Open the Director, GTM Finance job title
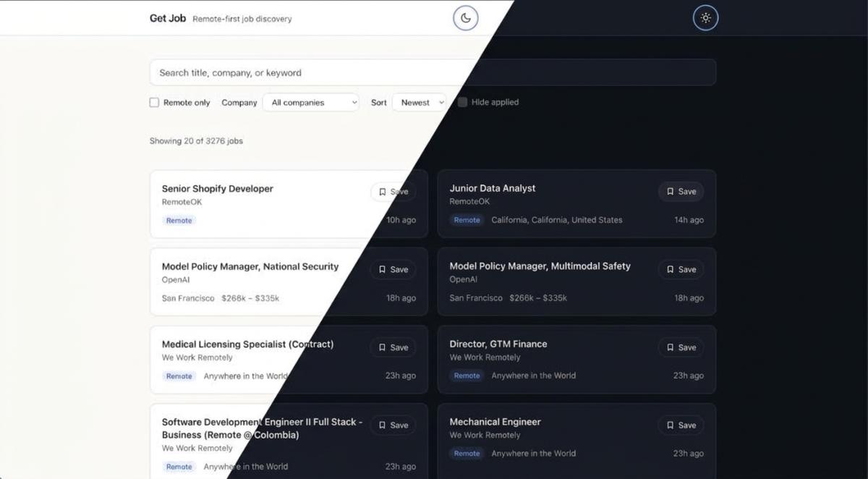This screenshot has height=479, width=868. 498,344
